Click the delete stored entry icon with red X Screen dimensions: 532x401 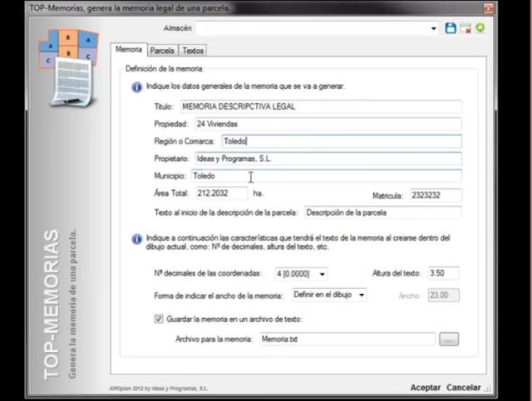click(x=465, y=28)
